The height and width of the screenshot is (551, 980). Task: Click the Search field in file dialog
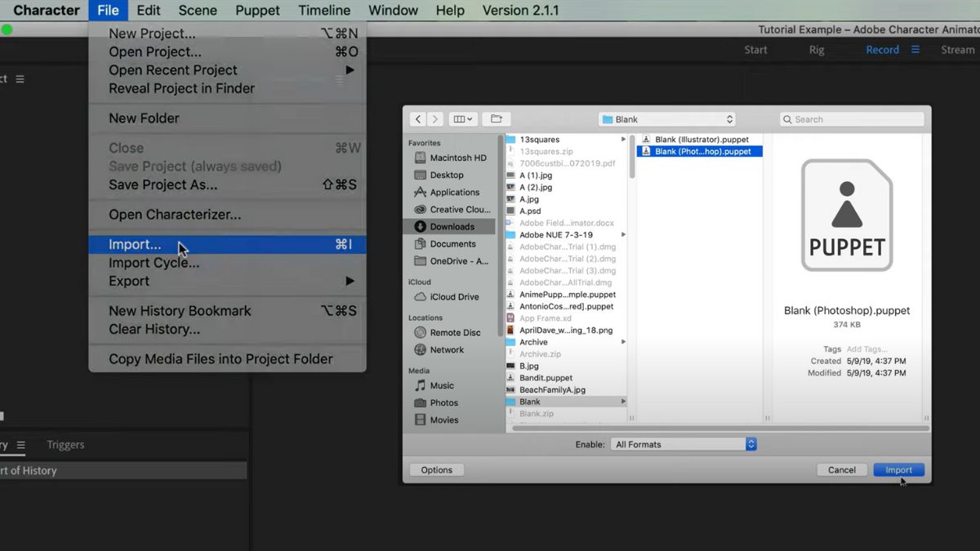pos(852,119)
